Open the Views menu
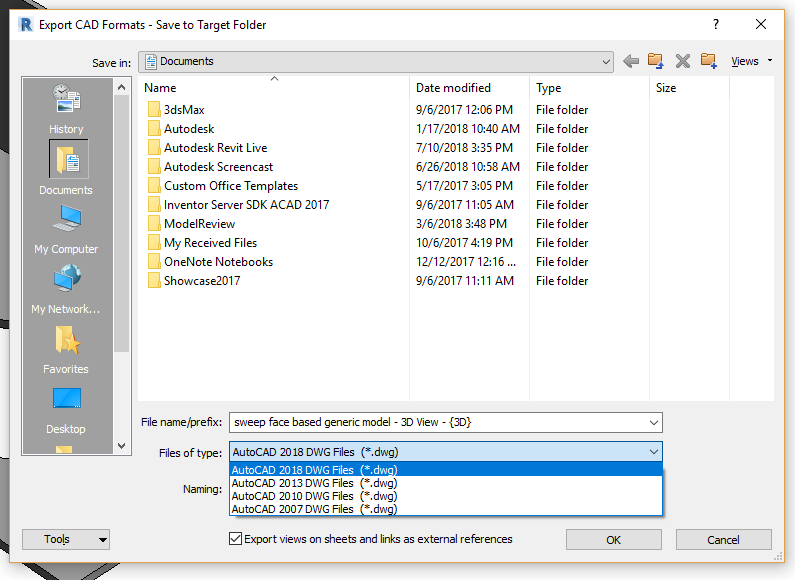795x580 pixels. pos(751,61)
